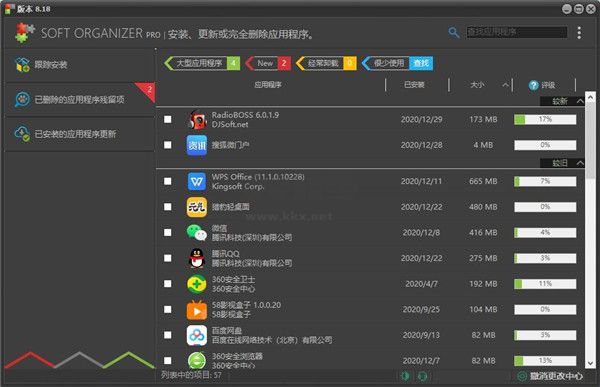Click the first green status bar icon
The height and width of the screenshot is (387, 600).
[x=405, y=376]
